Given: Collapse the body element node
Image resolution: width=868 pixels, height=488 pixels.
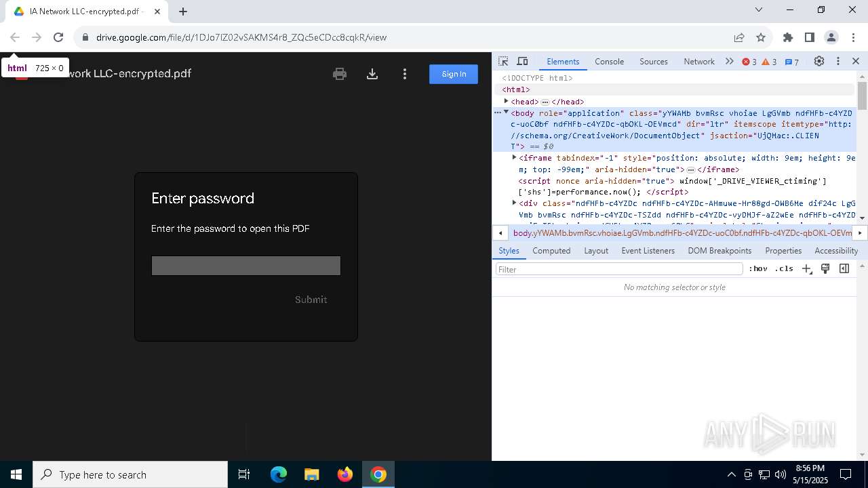Looking at the screenshot, I should (506, 112).
